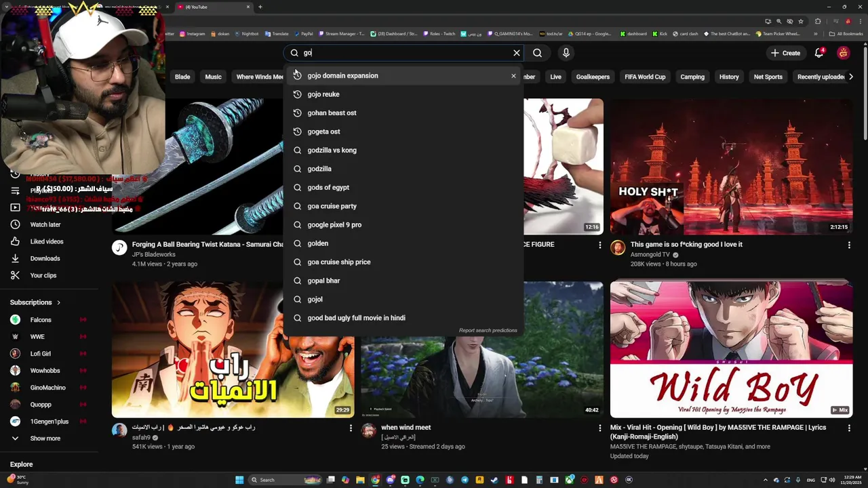Open Windows Start menu
This screenshot has width=868, height=488.
239,480
